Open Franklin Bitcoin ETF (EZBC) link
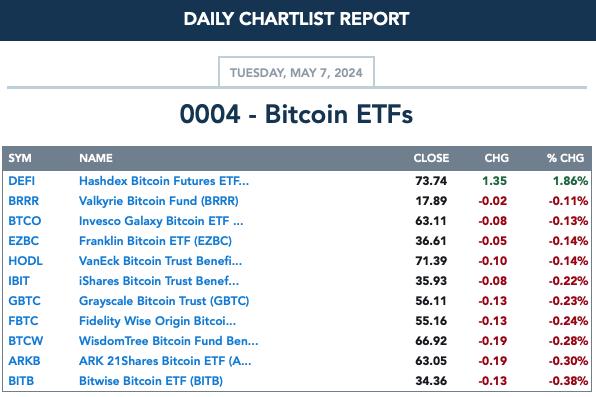Image resolution: width=596 pixels, height=397 pixels. [x=155, y=241]
